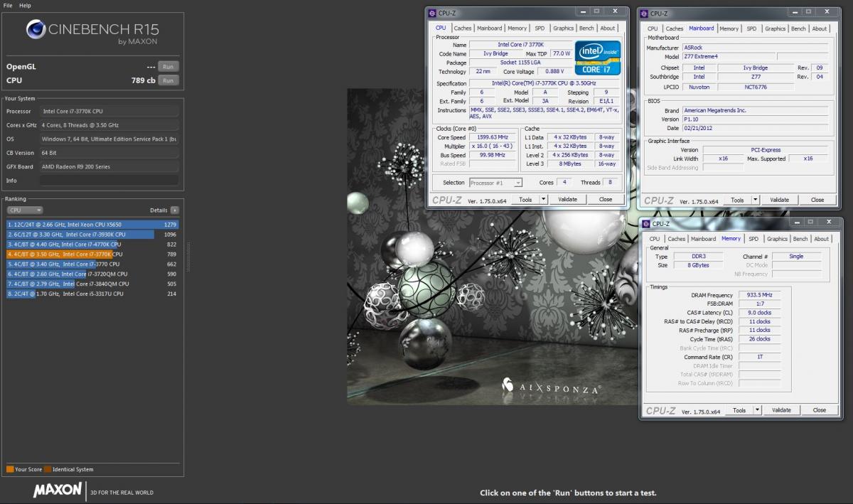Click the GFX Board value AMD Radeon R9 200 Series
Image resolution: width=853 pixels, height=504 pixels.
pyautogui.click(x=109, y=166)
